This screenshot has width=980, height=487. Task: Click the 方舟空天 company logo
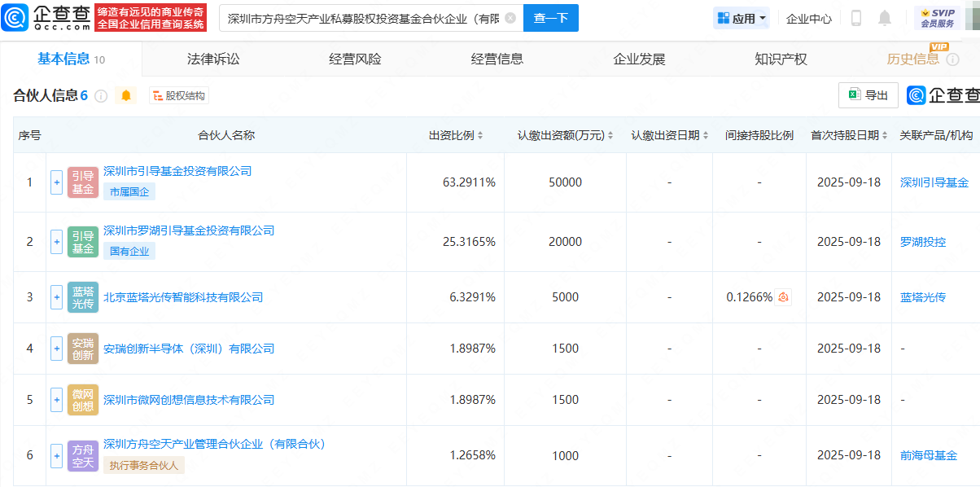tap(83, 455)
